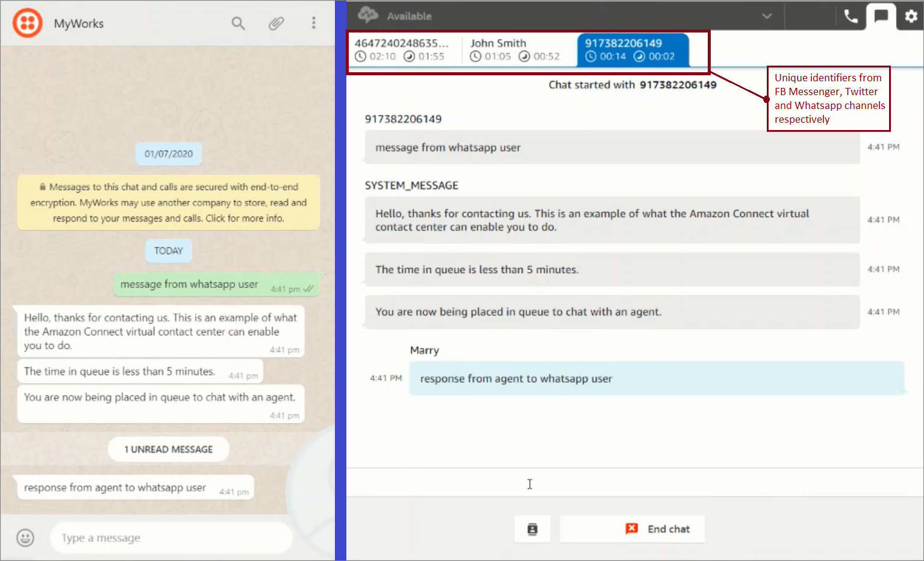Click the 1 UNREAD MESSAGE badge
Image resolution: width=924 pixels, height=561 pixels.
(169, 450)
